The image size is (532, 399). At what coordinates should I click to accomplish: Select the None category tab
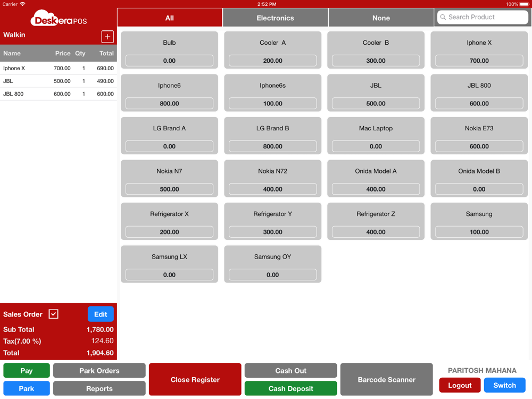381,18
